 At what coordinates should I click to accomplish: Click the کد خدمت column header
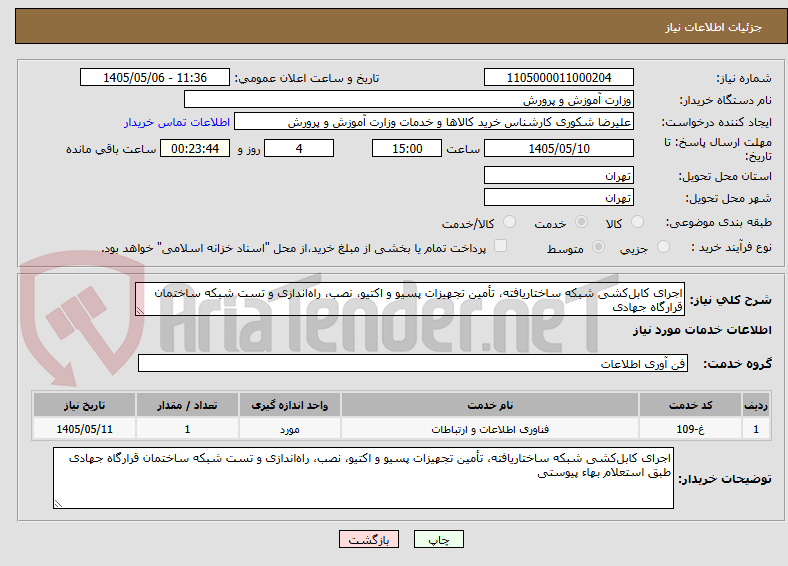pyautogui.click(x=691, y=405)
